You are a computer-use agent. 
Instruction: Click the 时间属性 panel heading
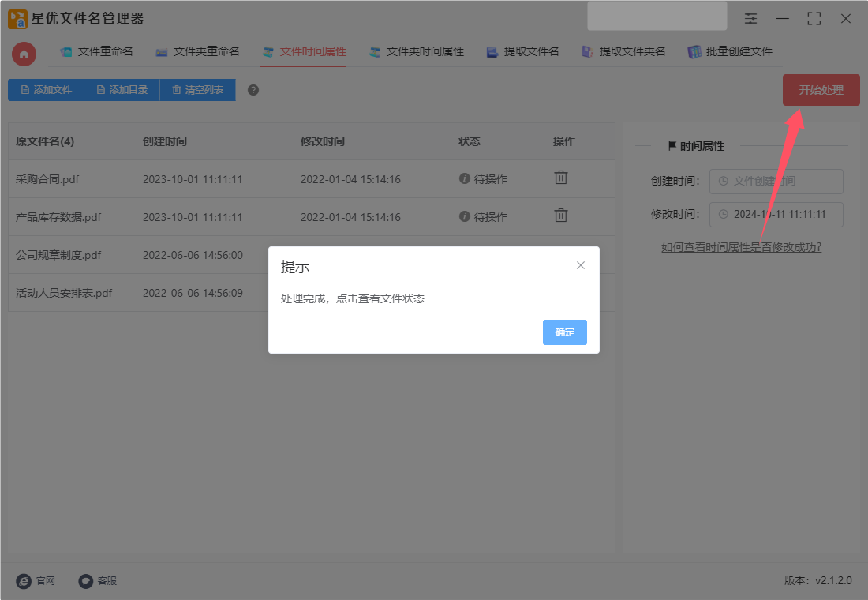coord(697,146)
